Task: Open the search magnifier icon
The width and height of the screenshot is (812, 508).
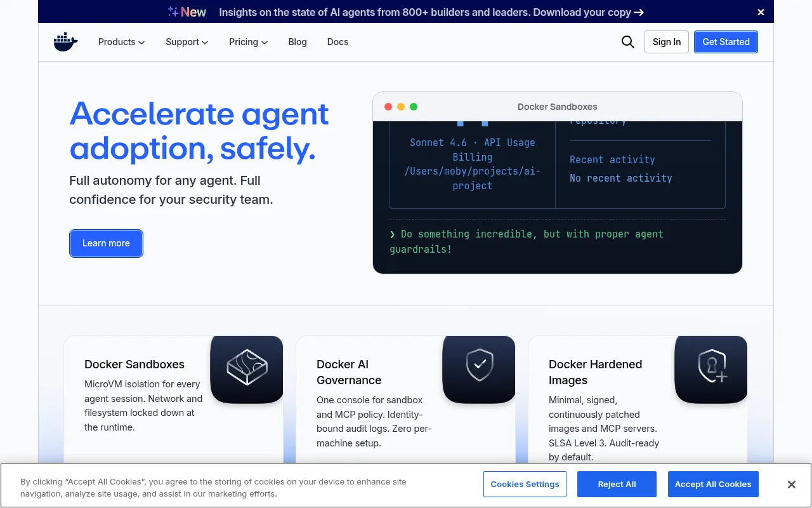Action: coord(628,42)
